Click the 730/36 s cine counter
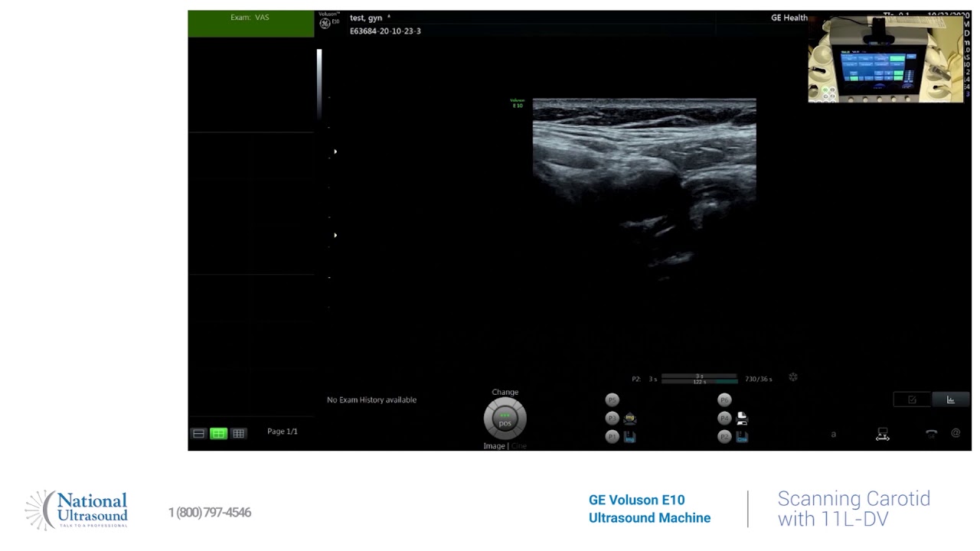The width and height of the screenshot is (980, 551). click(759, 379)
